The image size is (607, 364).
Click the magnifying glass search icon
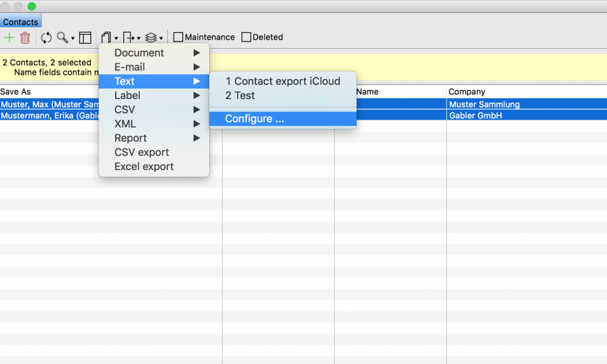click(62, 37)
